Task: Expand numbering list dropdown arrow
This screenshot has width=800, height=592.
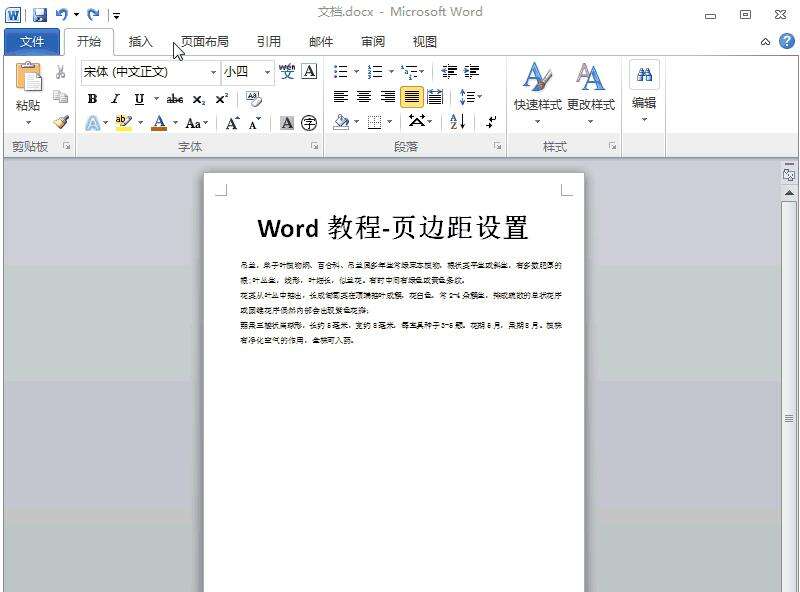Action: click(x=391, y=71)
